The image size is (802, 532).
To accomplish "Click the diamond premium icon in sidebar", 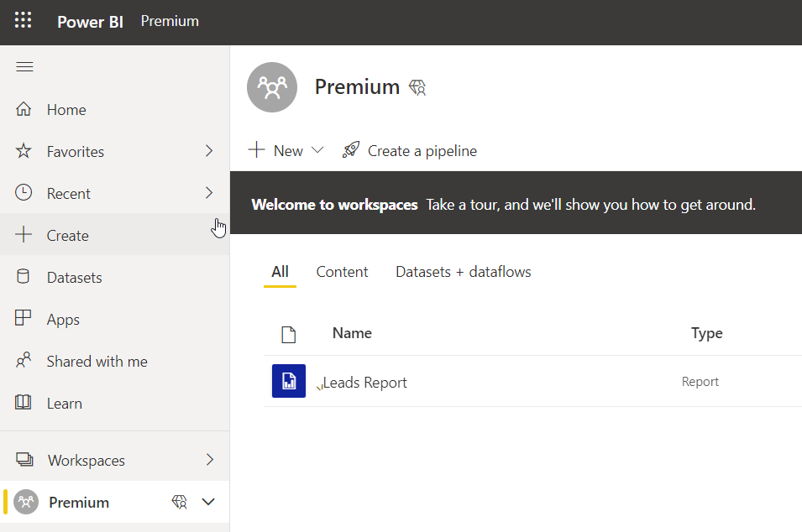I will 180,502.
